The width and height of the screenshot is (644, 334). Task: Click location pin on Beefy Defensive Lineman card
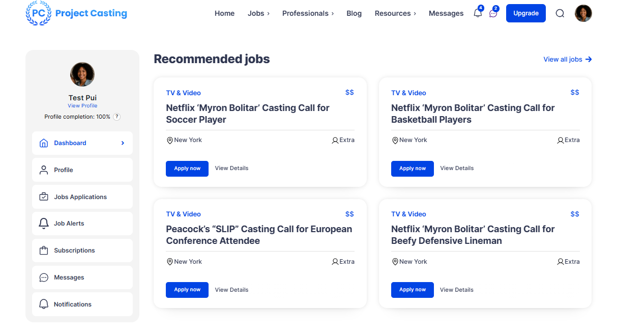[x=395, y=262]
